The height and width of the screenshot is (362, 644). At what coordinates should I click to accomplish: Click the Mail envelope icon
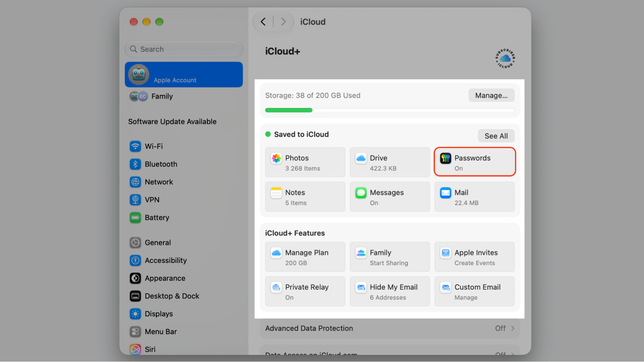pyautogui.click(x=446, y=193)
